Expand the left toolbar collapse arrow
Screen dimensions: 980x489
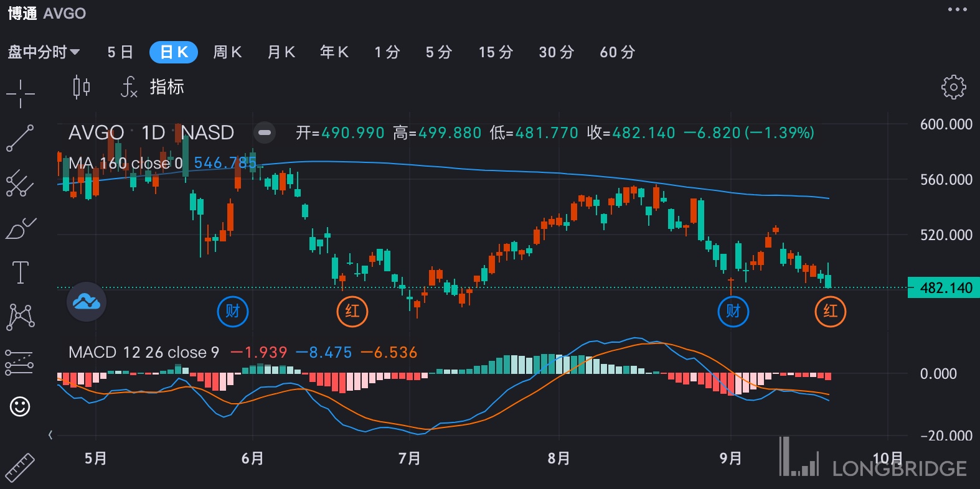point(50,435)
